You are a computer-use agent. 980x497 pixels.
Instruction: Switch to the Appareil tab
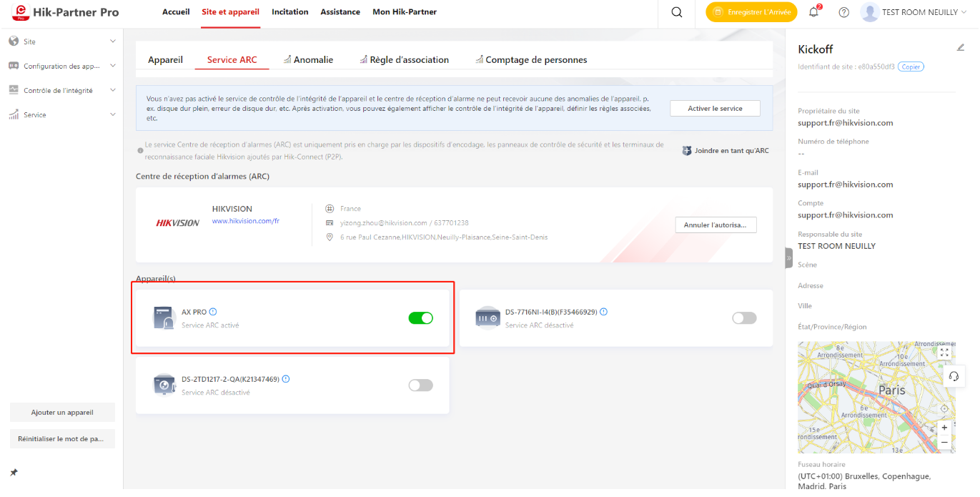pos(165,60)
